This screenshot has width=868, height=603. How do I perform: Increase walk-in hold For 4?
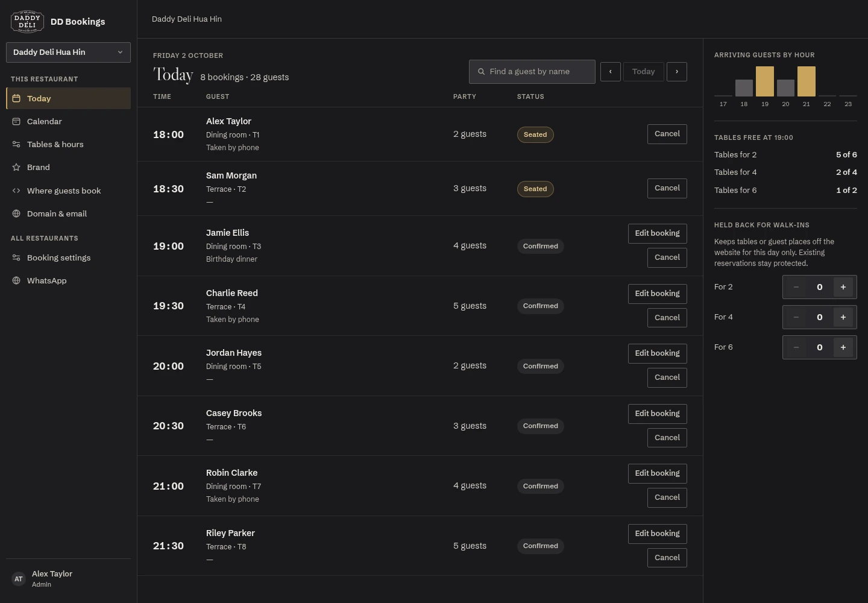tap(843, 317)
